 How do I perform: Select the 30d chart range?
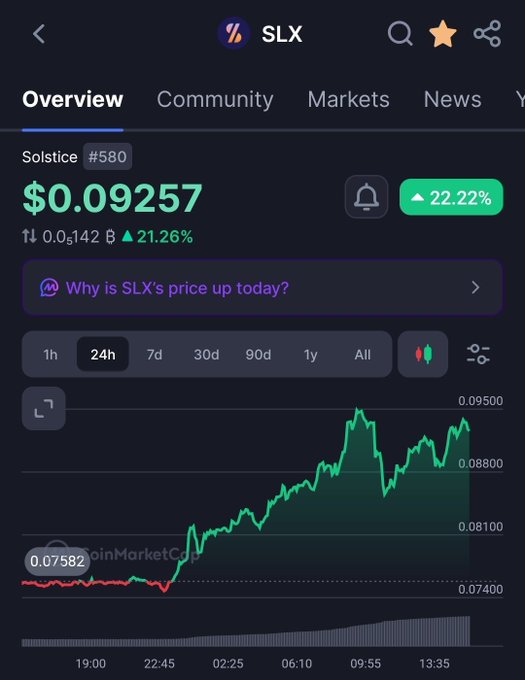[206, 355]
